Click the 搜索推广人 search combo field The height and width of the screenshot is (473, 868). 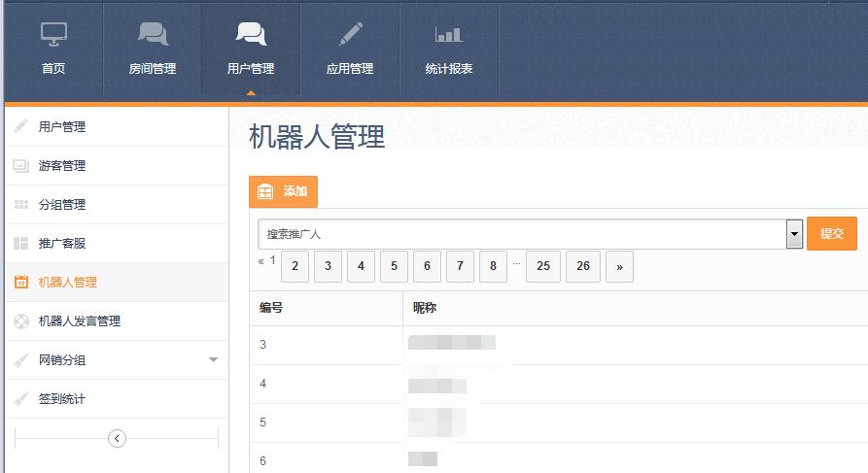click(521, 234)
